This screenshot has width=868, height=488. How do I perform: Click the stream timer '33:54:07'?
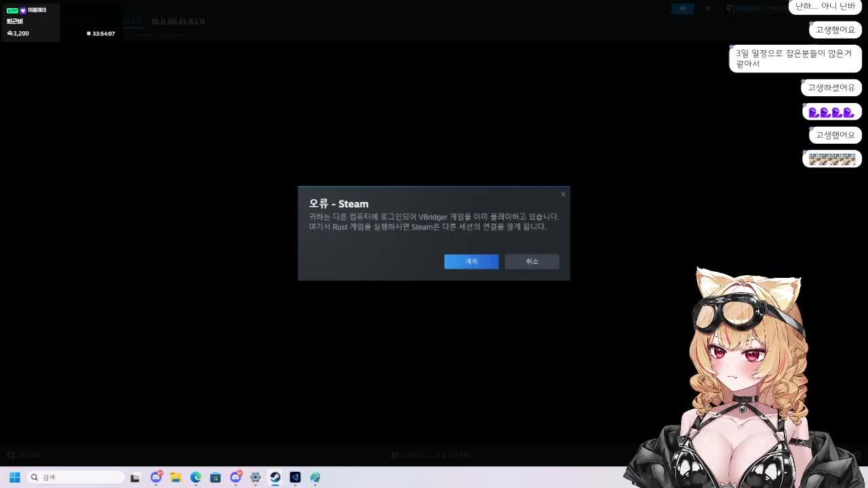(x=104, y=33)
